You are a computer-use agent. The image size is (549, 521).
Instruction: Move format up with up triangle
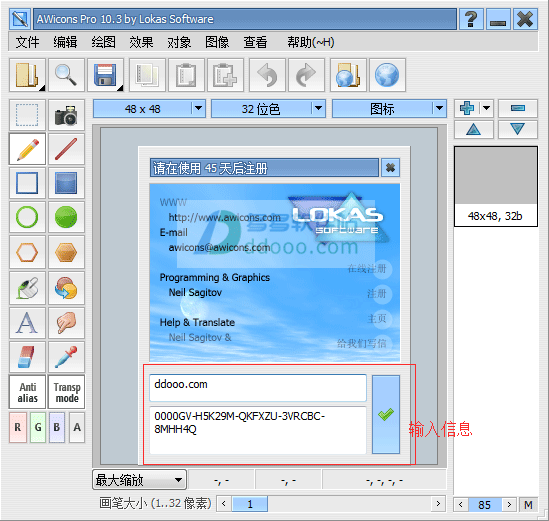[474, 130]
